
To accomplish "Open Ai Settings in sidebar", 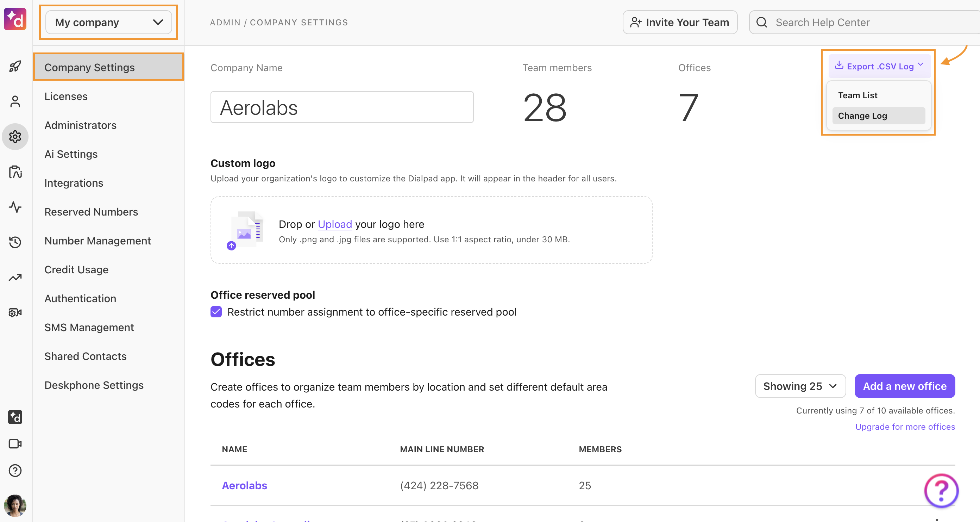I will (x=71, y=154).
